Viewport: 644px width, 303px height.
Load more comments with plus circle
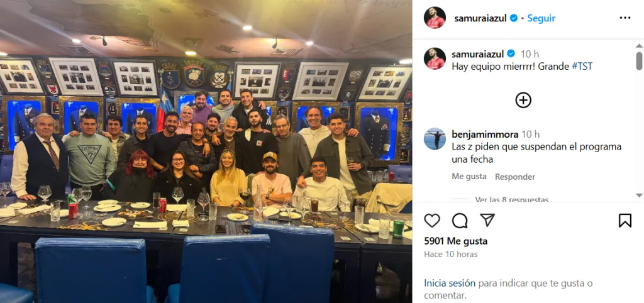523,100
